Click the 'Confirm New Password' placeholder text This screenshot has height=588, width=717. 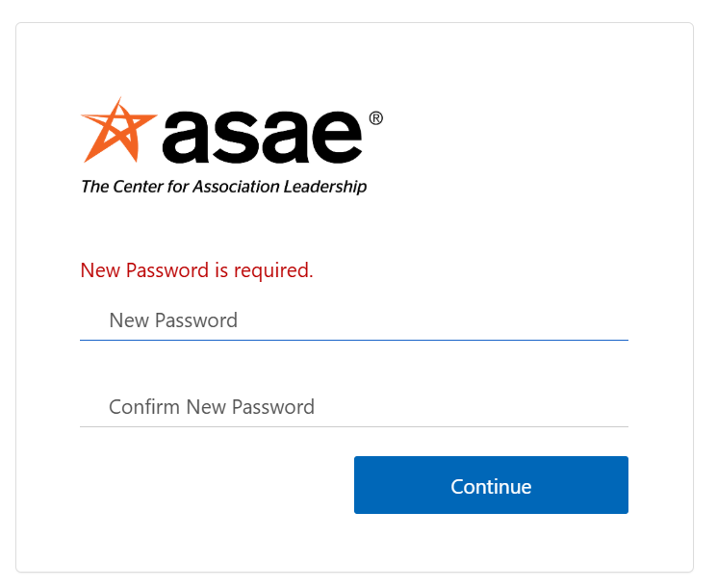[x=212, y=407]
